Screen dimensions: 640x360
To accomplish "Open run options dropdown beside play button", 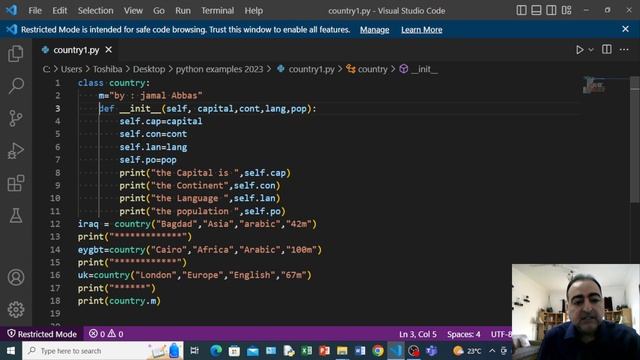I will coord(591,50).
